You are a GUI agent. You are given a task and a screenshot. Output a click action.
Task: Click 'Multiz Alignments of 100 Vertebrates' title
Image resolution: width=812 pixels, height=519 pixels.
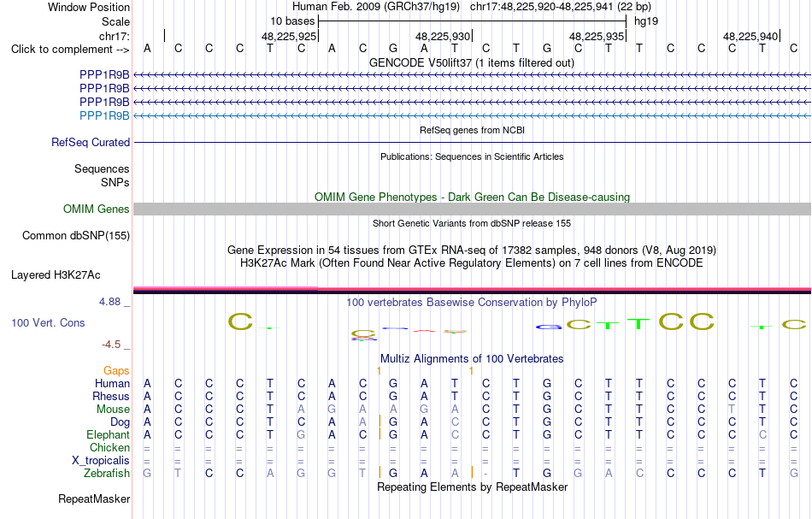coord(472,358)
